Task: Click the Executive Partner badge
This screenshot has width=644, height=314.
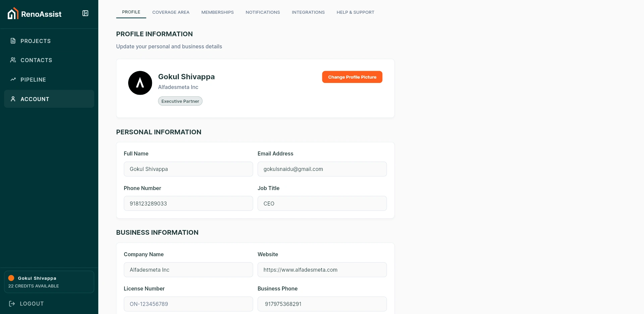Action: pyautogui.click(x=180, y=101)
